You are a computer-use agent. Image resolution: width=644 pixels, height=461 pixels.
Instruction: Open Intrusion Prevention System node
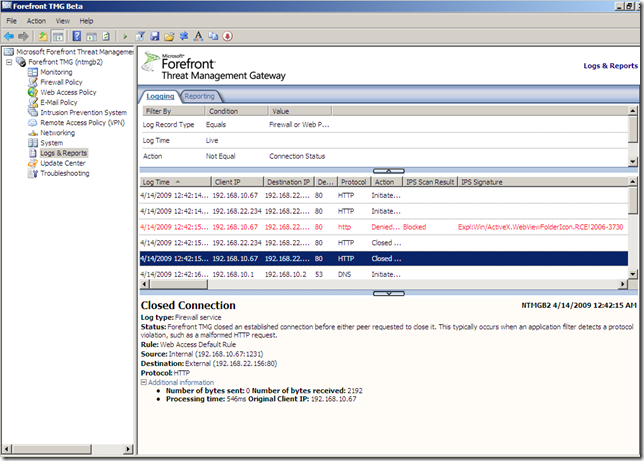pyautogui.click(x=83, y=112)
